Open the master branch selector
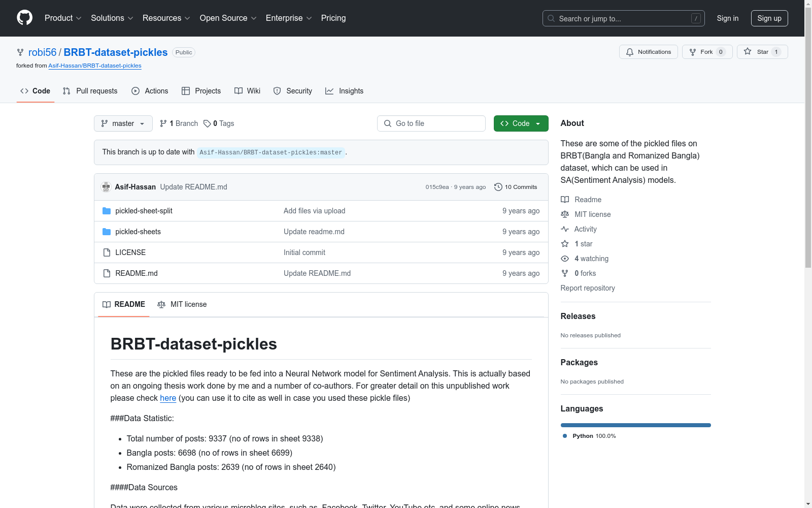Viewport: 812px width, 508px height. [x=123, y=123]
